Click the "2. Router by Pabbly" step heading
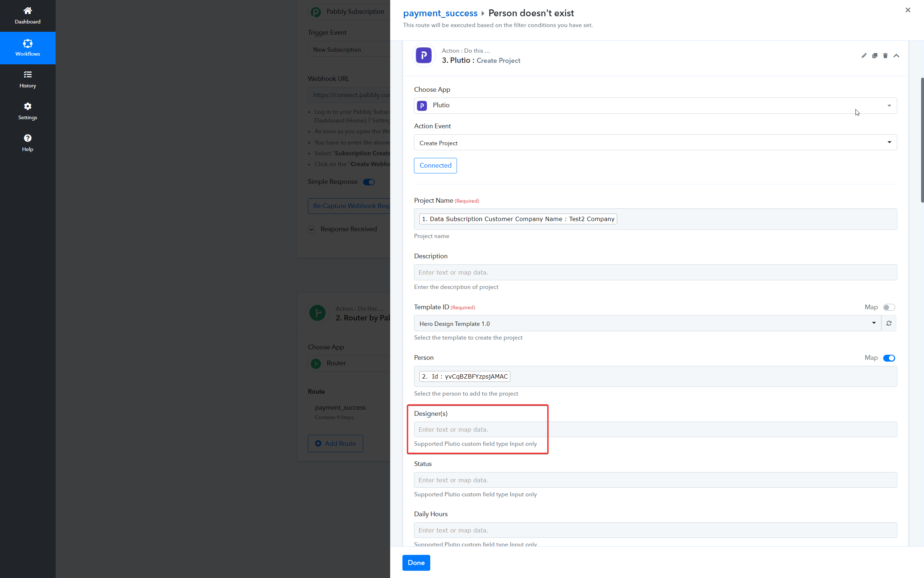The height and width of the screenshot is (578, 924). (363, 318)
